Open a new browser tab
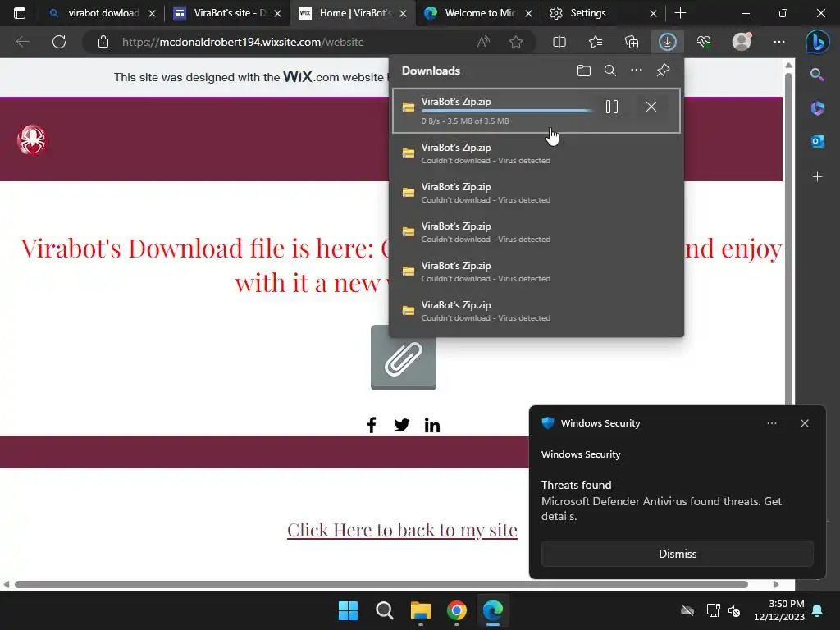 pos(680,13)
